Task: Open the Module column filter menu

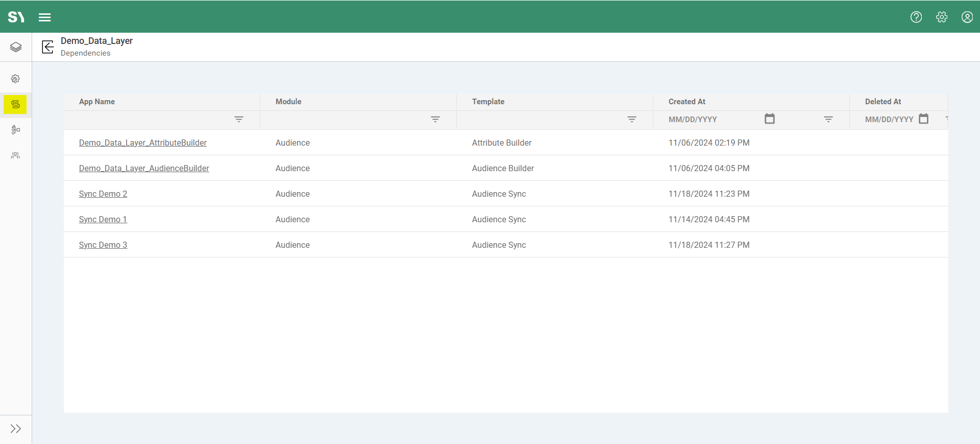Action: [435, 119]
